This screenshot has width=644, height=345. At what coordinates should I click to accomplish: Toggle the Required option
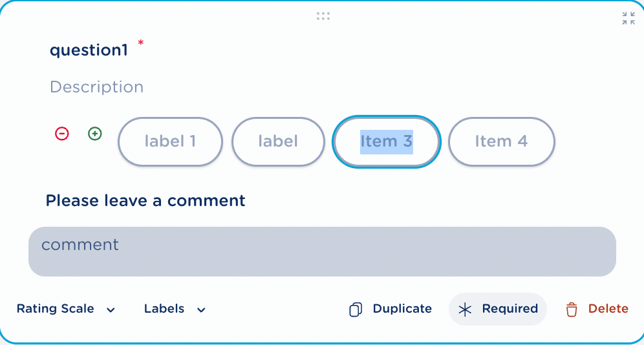tap(498, 309)
